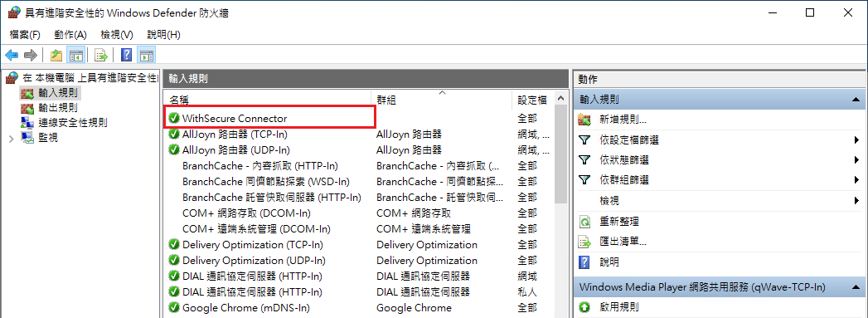Toggle the console tree pane toolbar icon

tap(75, 55)
